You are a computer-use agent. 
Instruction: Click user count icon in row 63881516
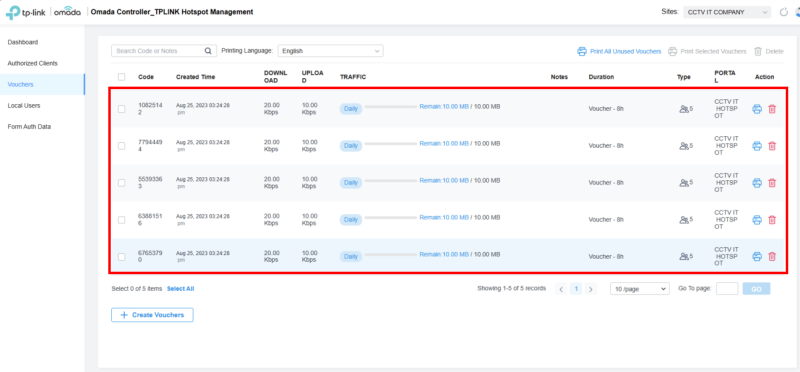pos(684,220)
